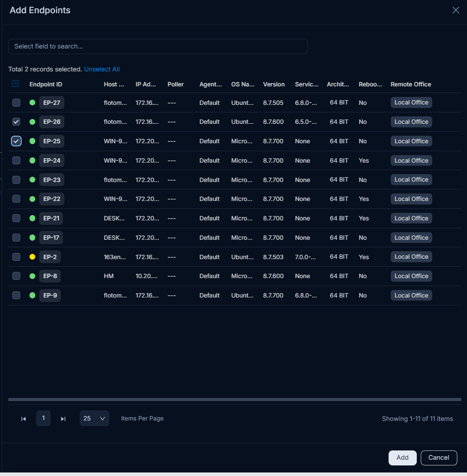Click the EP-22 endpoint ID tag
The width and height of the screenshot is (467, 476).
click(52, 199)
